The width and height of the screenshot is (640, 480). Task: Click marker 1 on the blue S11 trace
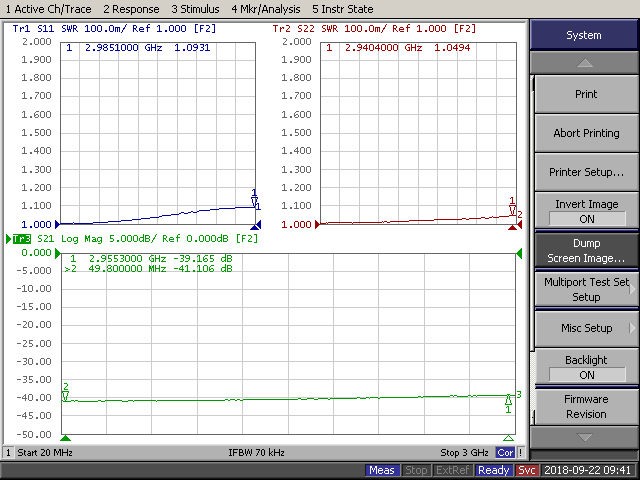point(254,199)
